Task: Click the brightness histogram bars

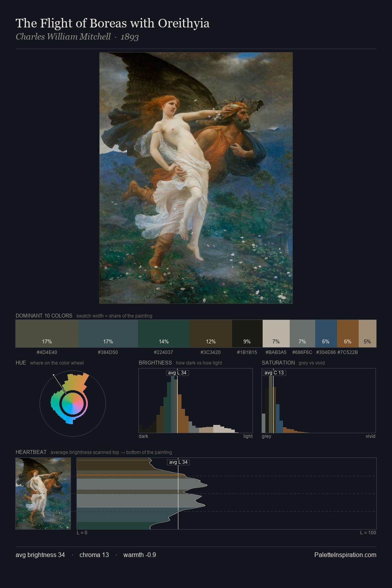Action: [x=196, y=401]
